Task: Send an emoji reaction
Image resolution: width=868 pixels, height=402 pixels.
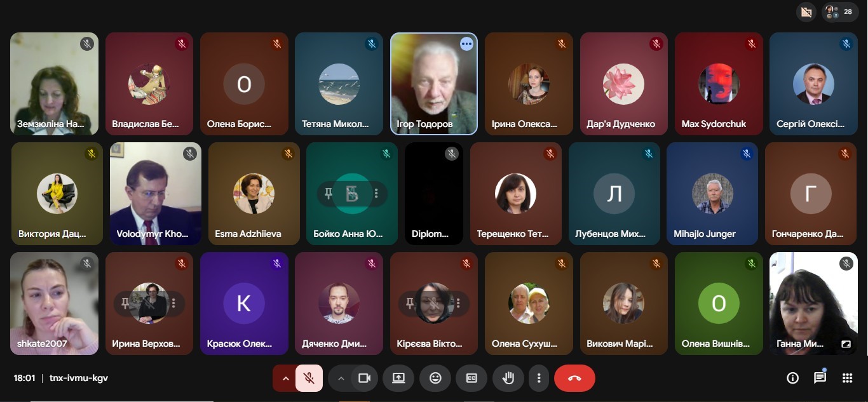Action: click(435, 379)
